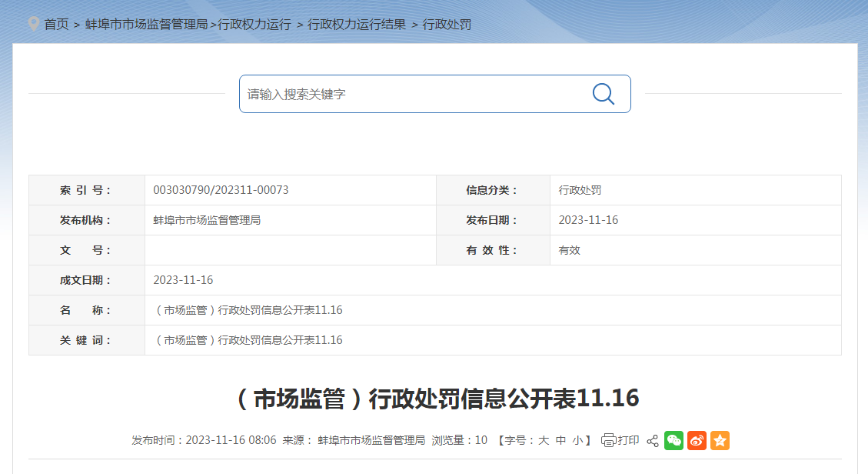Viewport: 868px width, 474px height.
Task: Open 行政处罚 breadcrumb link
Action: (447, 25)
